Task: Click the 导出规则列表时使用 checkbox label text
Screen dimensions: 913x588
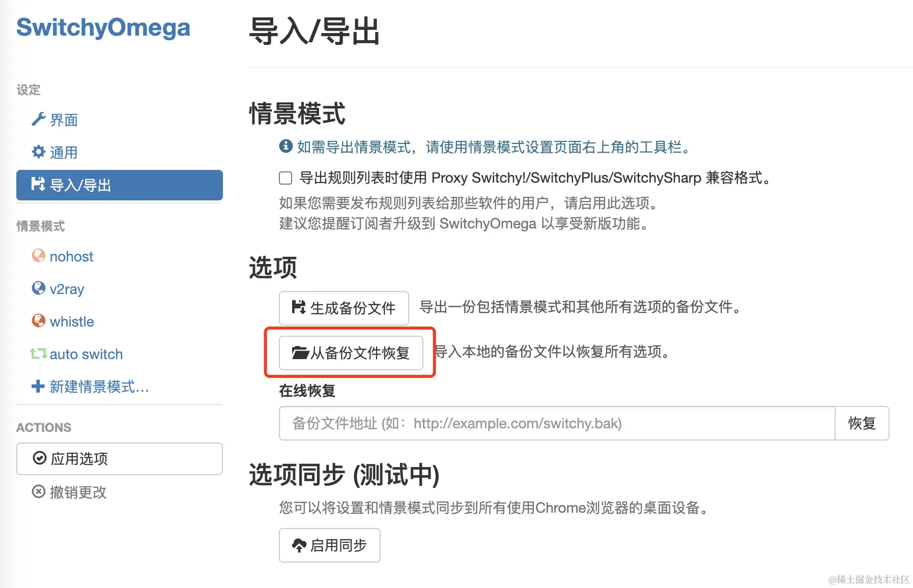Action: tap(536, 178)
